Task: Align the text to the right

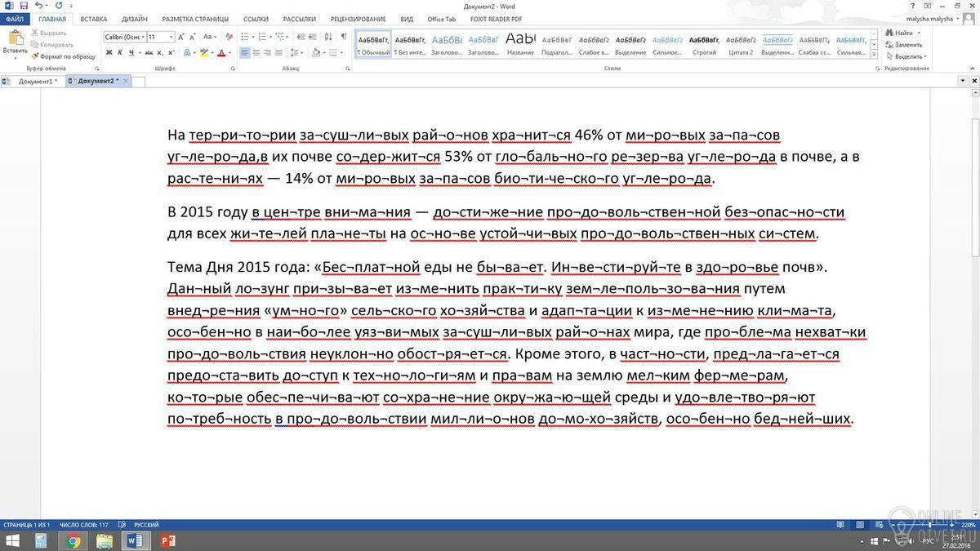Action: pyautogui.click(x=267, y=53)
